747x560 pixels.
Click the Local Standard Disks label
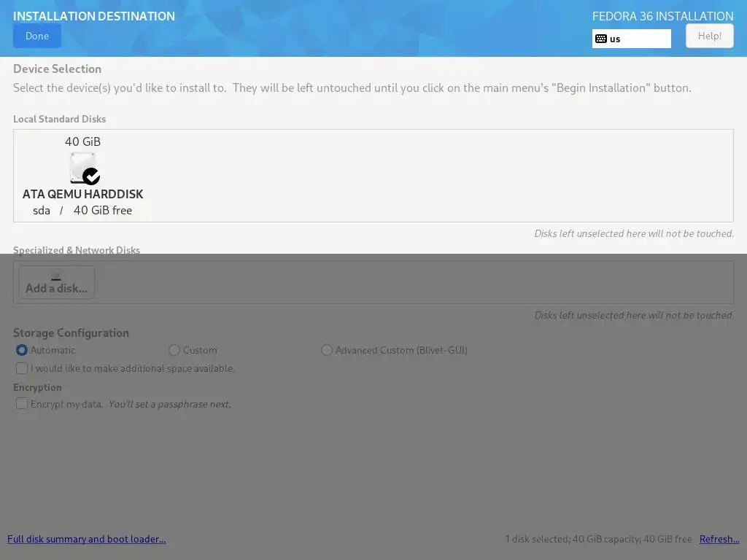(60, 119)
